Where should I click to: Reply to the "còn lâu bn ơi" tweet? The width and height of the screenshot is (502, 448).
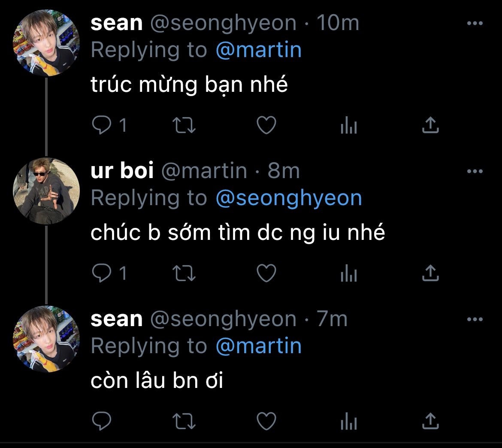[x=102, y=421]
